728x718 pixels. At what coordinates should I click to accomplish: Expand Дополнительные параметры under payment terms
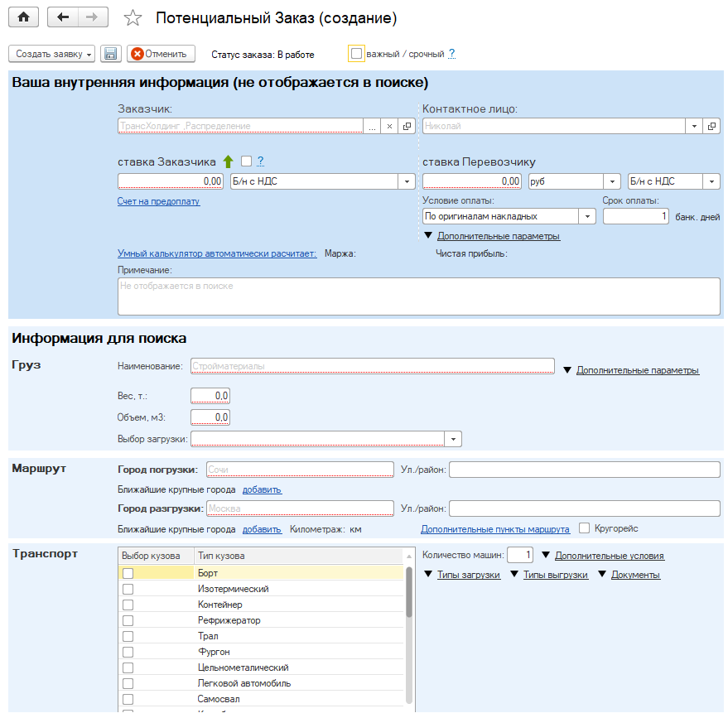click(499, 236)
